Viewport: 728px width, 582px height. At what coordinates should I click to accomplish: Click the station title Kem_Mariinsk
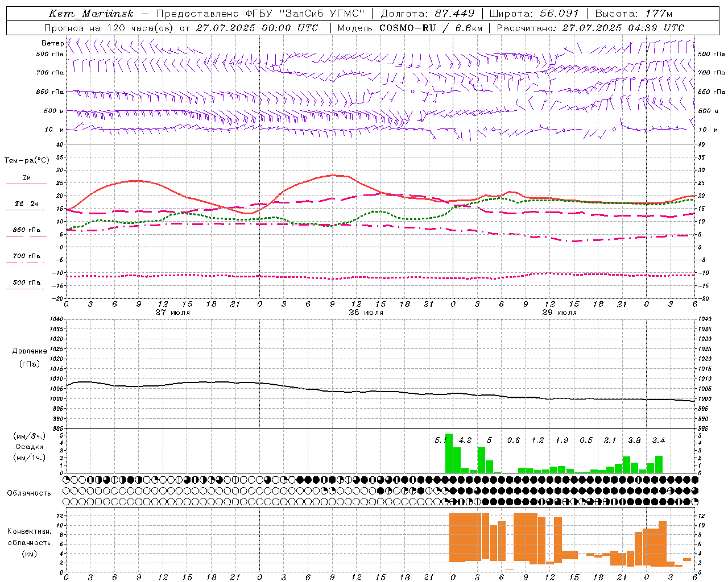tap(91, 14)
